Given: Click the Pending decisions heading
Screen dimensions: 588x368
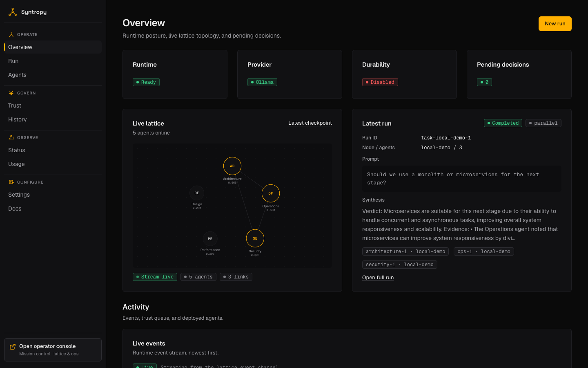Looking at the screenshot, I should (x=503, y=65).
